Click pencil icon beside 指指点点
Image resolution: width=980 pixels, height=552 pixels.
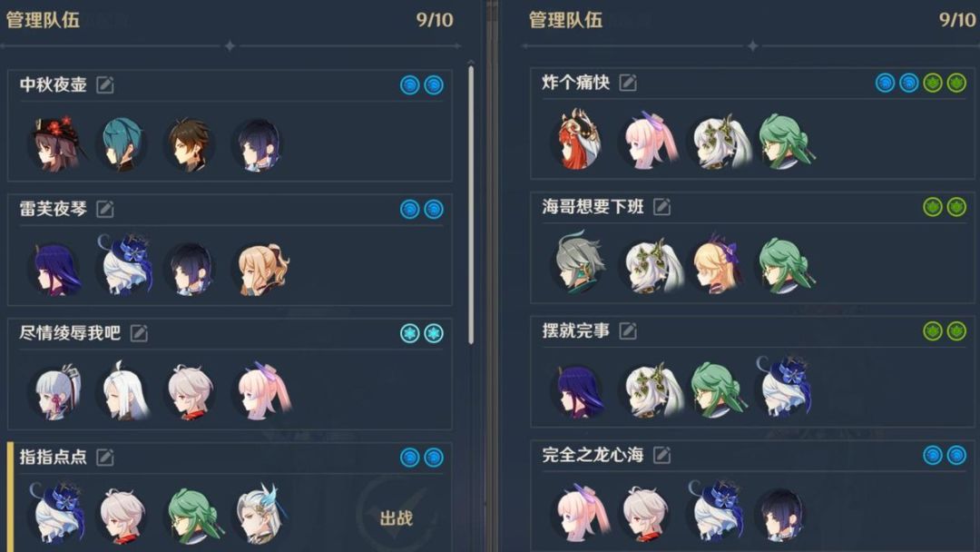pos(105,457)
